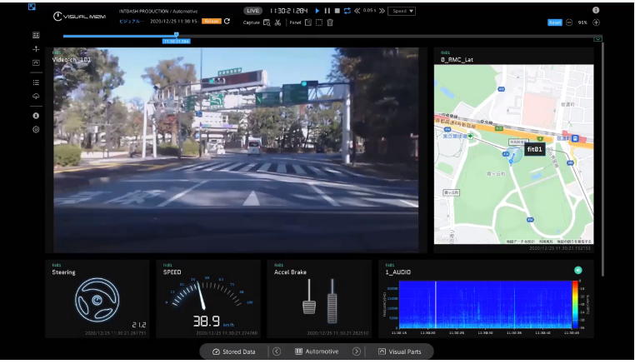Click the refresh icon beside Reload
635x364 pixels.
point(227,21)
